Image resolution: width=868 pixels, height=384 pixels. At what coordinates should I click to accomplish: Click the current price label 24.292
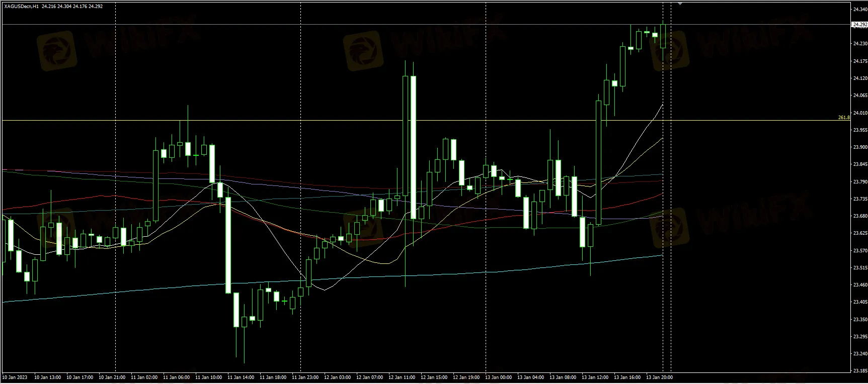[859, 24]
